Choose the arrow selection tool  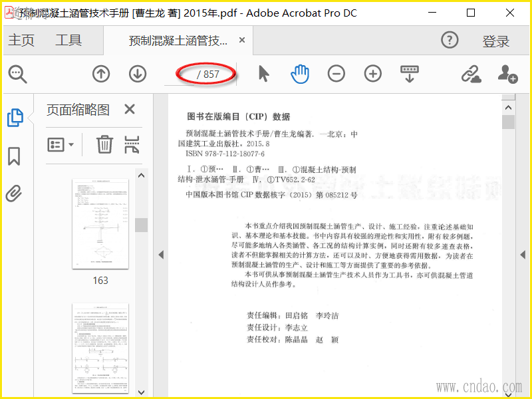click(x=263, y=74)
